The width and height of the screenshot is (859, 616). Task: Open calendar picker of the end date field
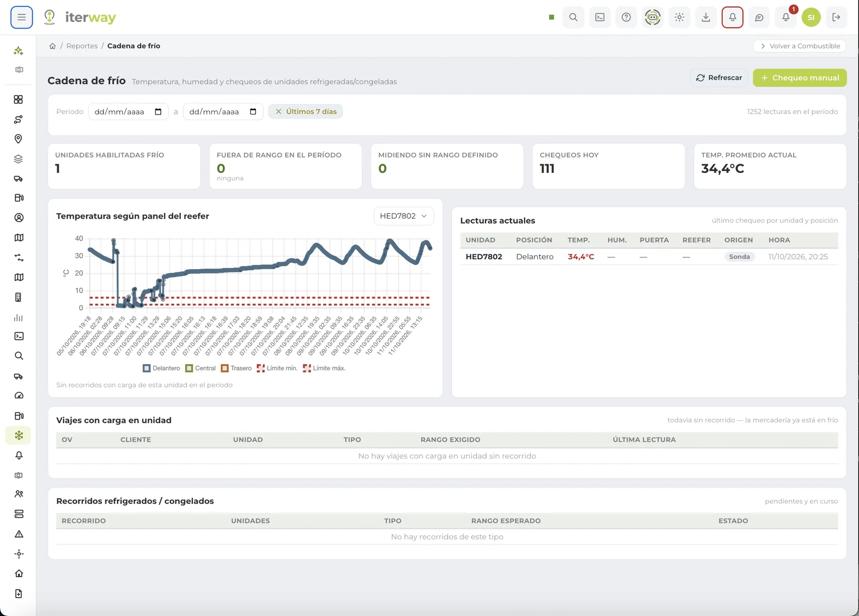pos(253,112)
